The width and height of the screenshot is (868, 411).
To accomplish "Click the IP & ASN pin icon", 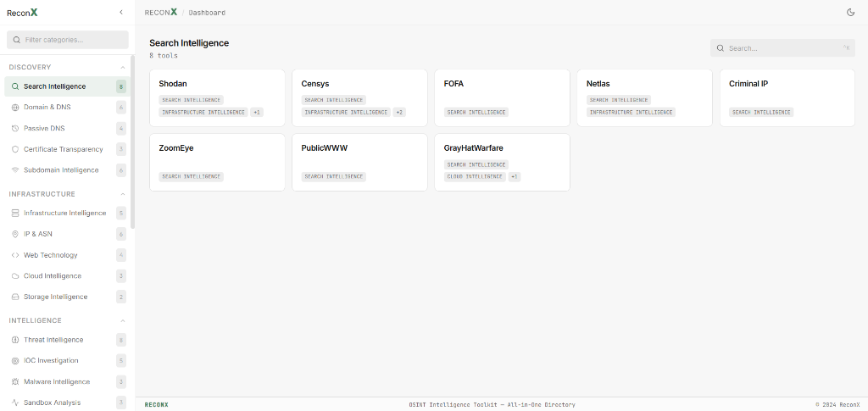I will [x=15, y=234].
